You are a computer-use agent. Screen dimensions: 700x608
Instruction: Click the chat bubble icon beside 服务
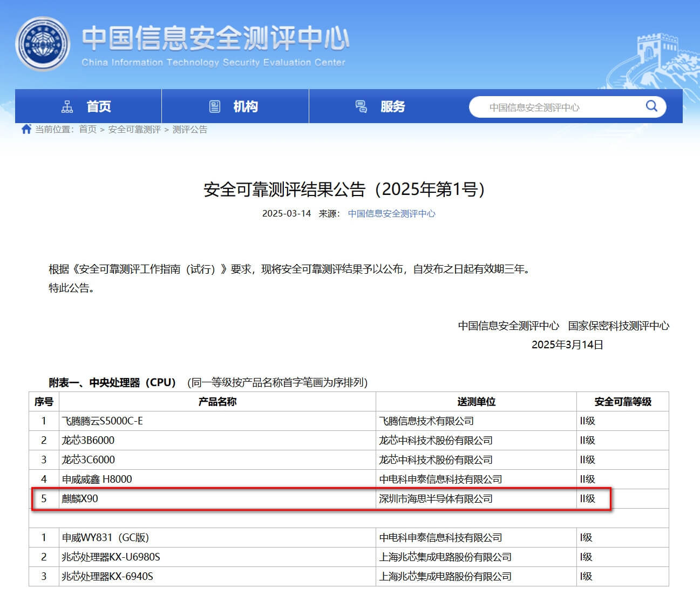pos(361,106)
